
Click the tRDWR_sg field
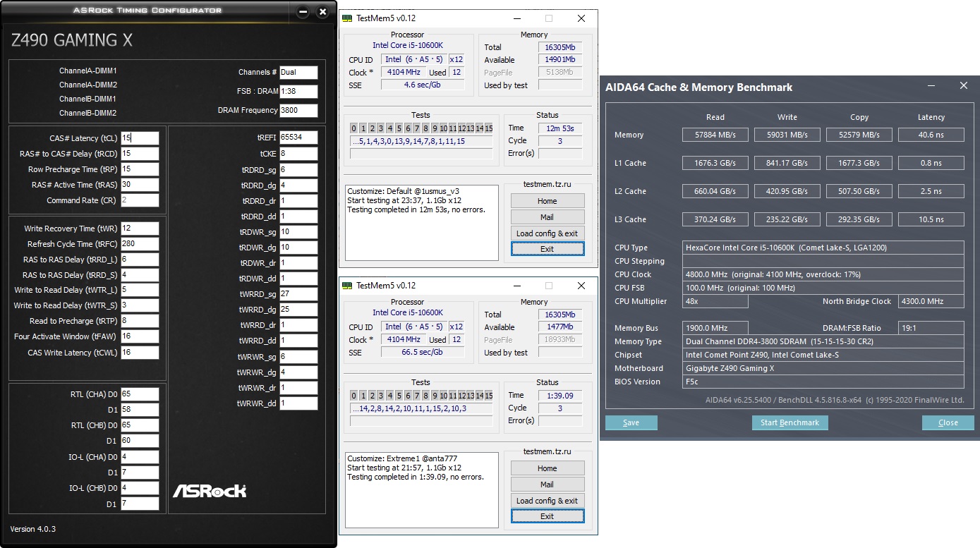[298, 231]
